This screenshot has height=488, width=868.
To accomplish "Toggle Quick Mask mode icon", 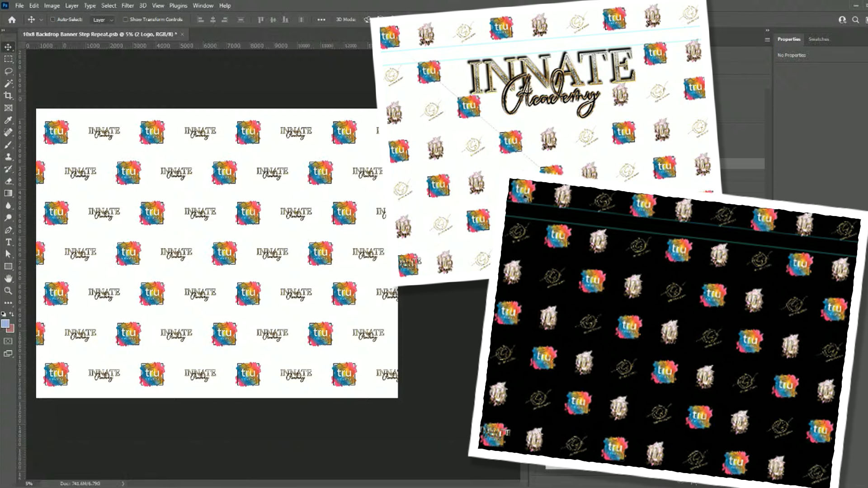I will [x=8, y=341].
